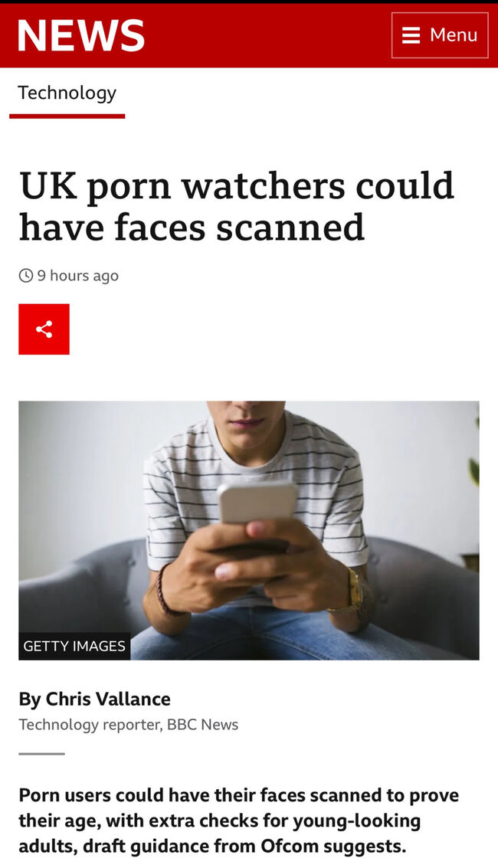Open the Menu label in the header
Screen dimensions: 498x868
click(x=454, y=35)
